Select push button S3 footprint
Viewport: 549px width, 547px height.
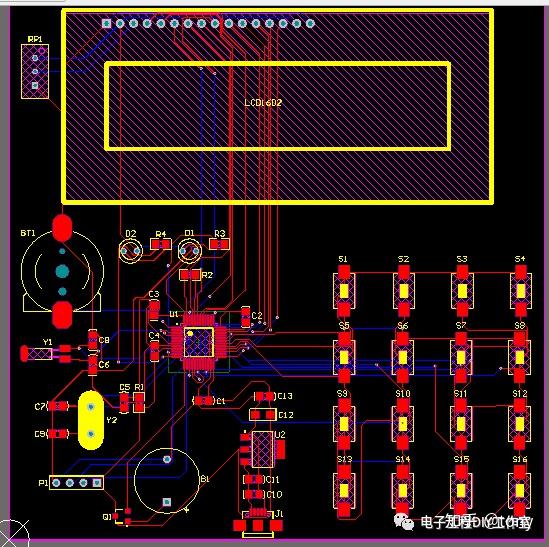point(462,291)
